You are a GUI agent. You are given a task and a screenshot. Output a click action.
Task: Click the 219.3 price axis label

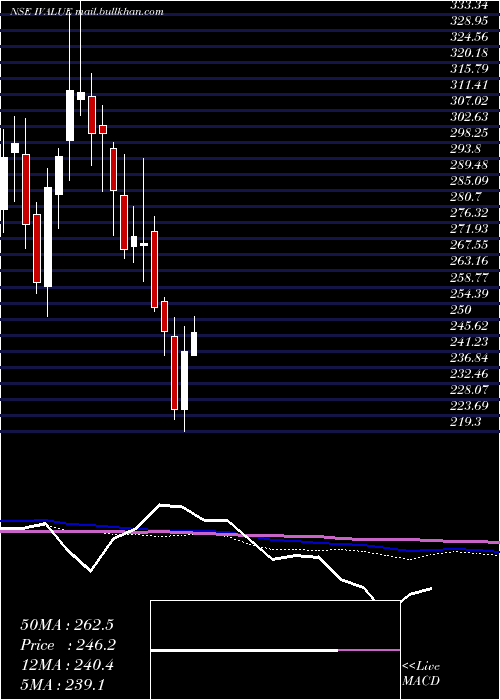click(467, 422)
